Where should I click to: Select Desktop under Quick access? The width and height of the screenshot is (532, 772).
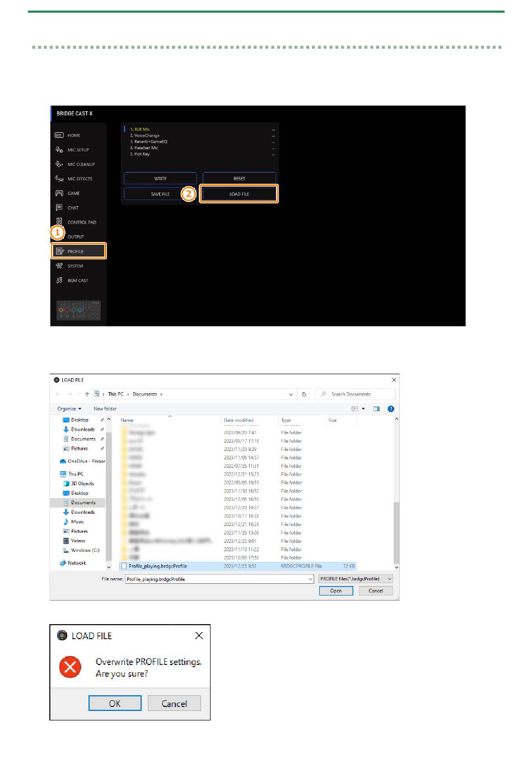point(80,420)
